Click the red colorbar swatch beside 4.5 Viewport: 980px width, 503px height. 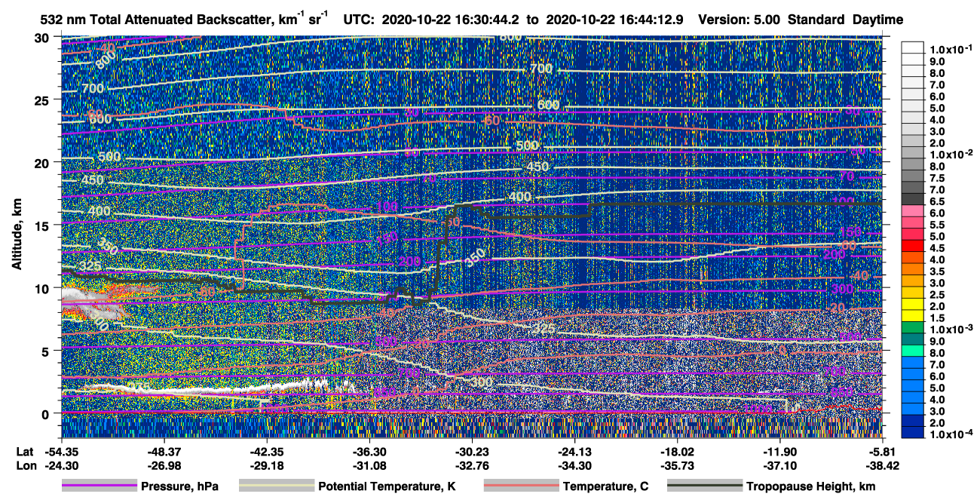click(914, 247)
